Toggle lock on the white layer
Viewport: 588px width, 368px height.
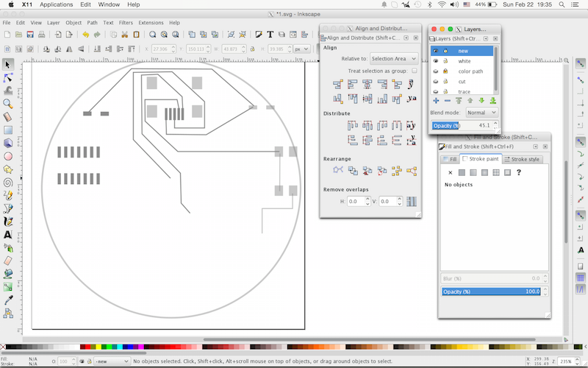(445, 61)
